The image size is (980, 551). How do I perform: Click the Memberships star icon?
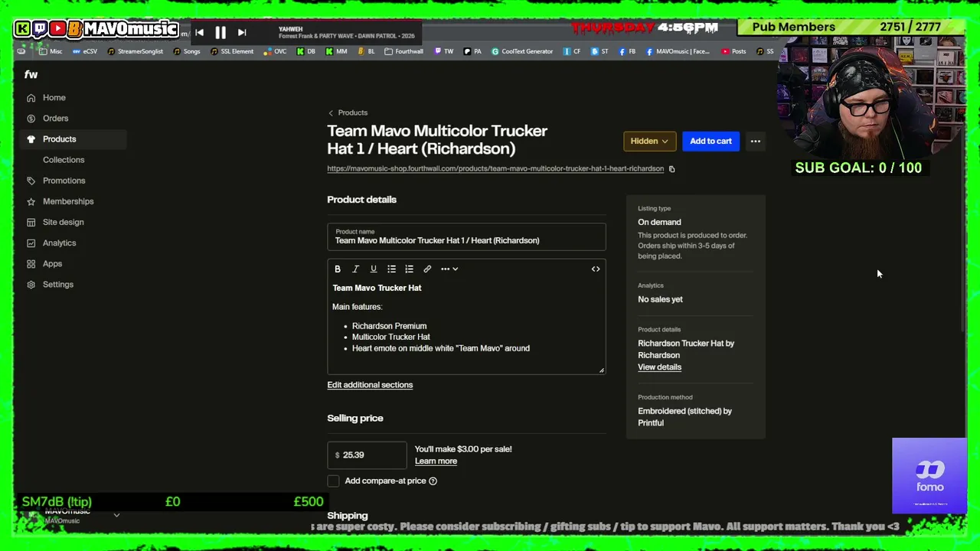31,201
